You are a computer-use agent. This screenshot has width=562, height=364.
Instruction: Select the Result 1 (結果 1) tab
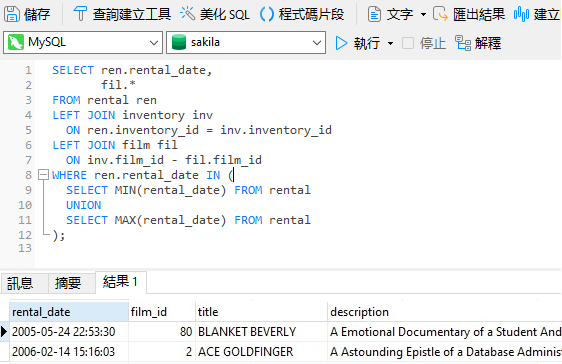[121, 282]
